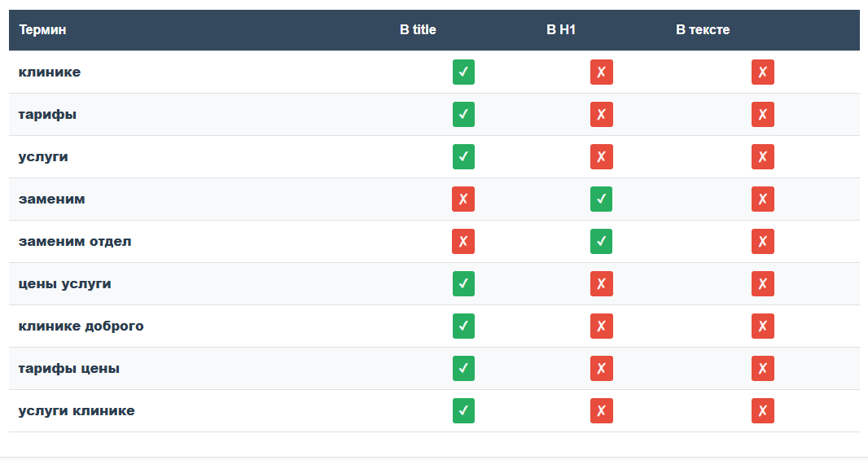The height and width of the screenshot is (460, 868).
Task: Select the term клинике доброго
Action: [x=81, y=326]
